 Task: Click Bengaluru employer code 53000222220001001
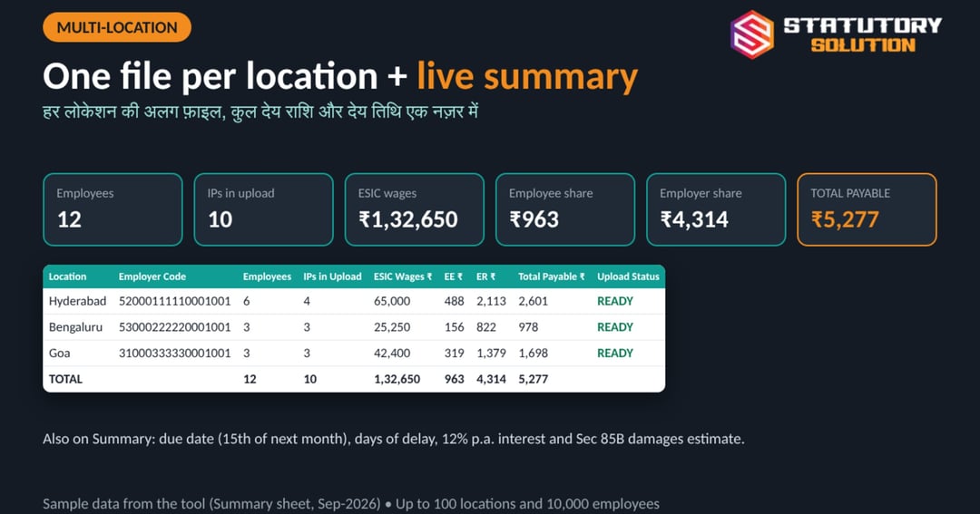(x=175, y=327)
